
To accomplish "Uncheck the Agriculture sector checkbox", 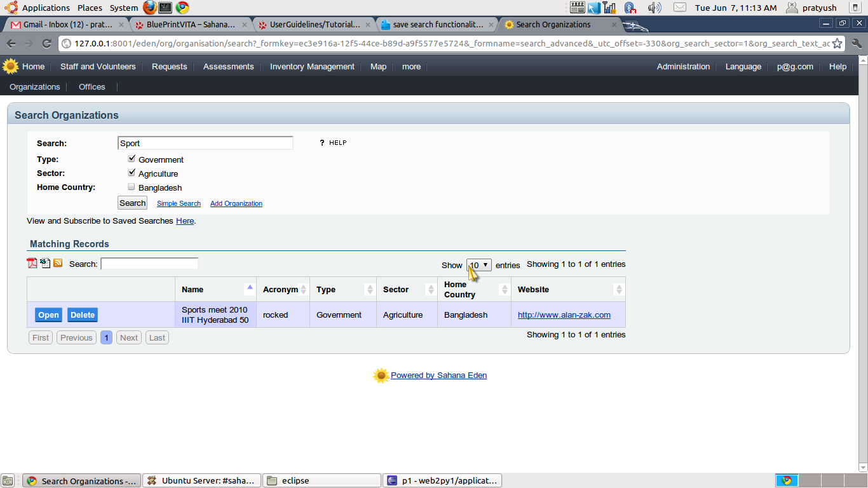I will (x=132, y=173).
